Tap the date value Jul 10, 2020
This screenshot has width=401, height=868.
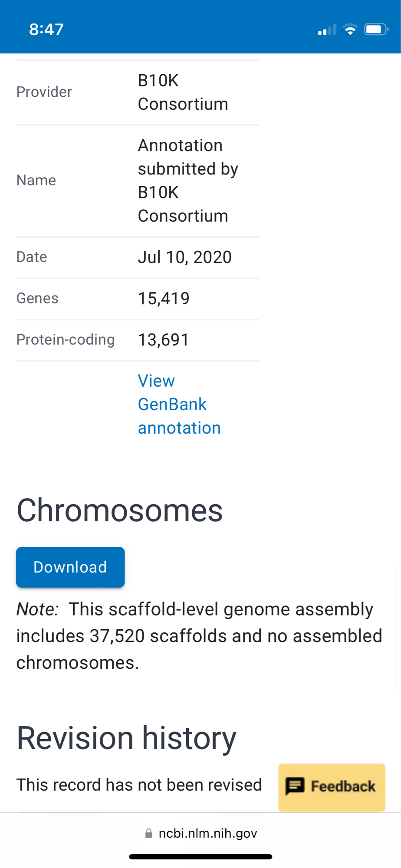coord(184,257)
